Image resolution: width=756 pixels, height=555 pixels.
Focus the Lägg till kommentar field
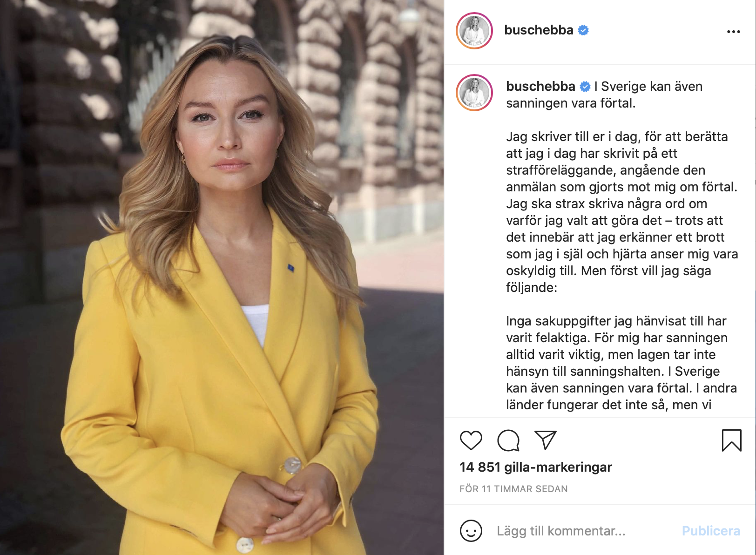pyautogui.click(x=582, y=531)
